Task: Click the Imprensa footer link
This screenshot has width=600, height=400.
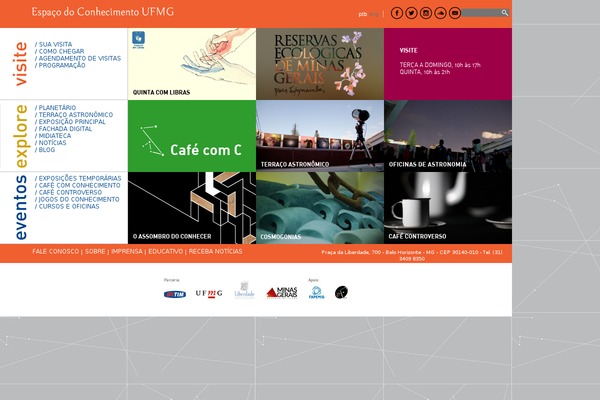Action: (x=127, y=251)
